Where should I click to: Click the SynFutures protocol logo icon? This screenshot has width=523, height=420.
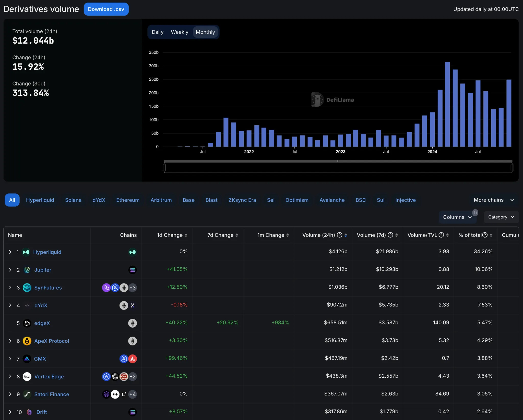point(27,288)
